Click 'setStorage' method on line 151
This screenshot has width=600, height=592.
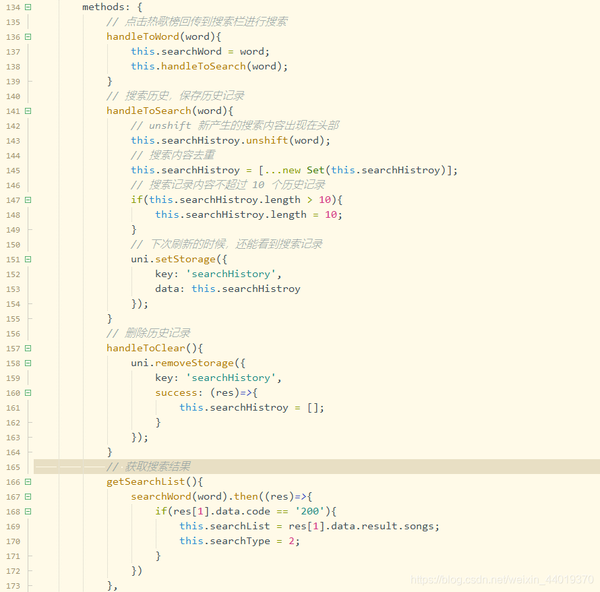[185, 259]
